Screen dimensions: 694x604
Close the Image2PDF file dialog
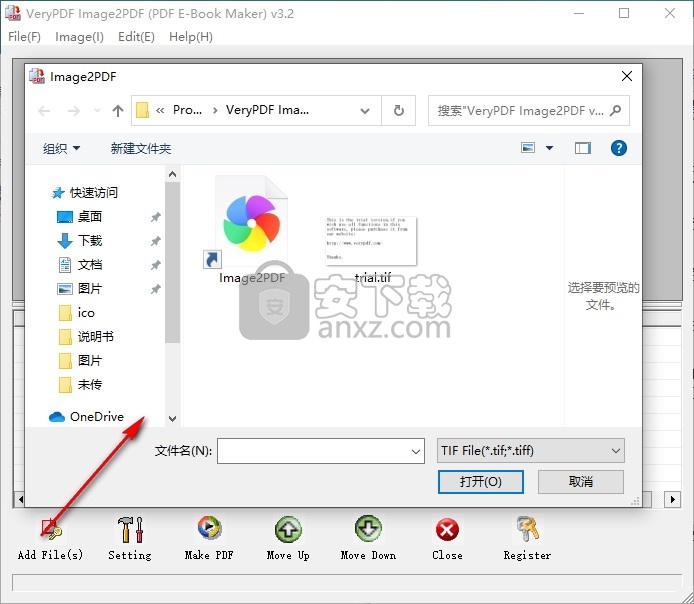click(x=627, y=76)
